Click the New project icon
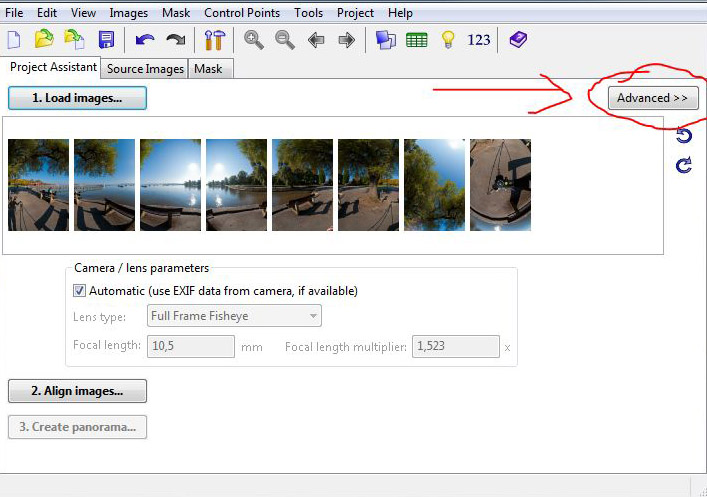The width and height of the screenshot is (707, 497). pyautogui.click(x=14, y=40)
